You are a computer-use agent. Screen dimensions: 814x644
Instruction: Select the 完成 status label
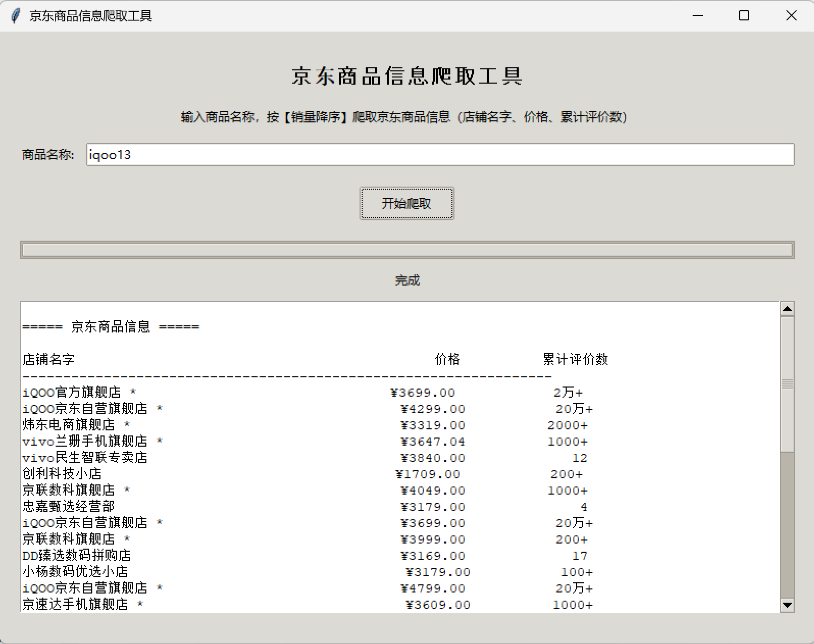click(407, 280)
